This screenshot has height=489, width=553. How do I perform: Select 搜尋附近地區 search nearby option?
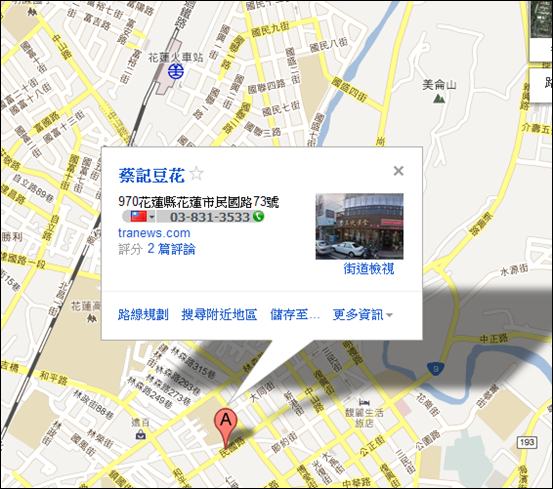219,314
